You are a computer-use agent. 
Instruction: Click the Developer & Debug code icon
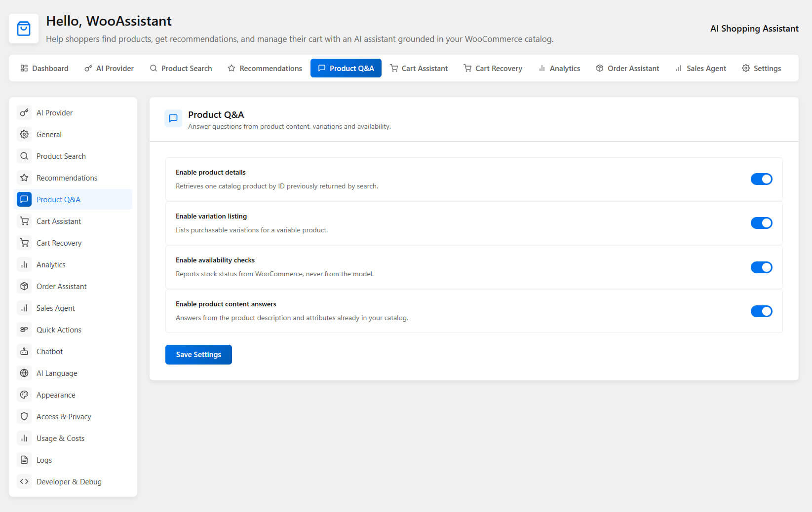point(24,482)
